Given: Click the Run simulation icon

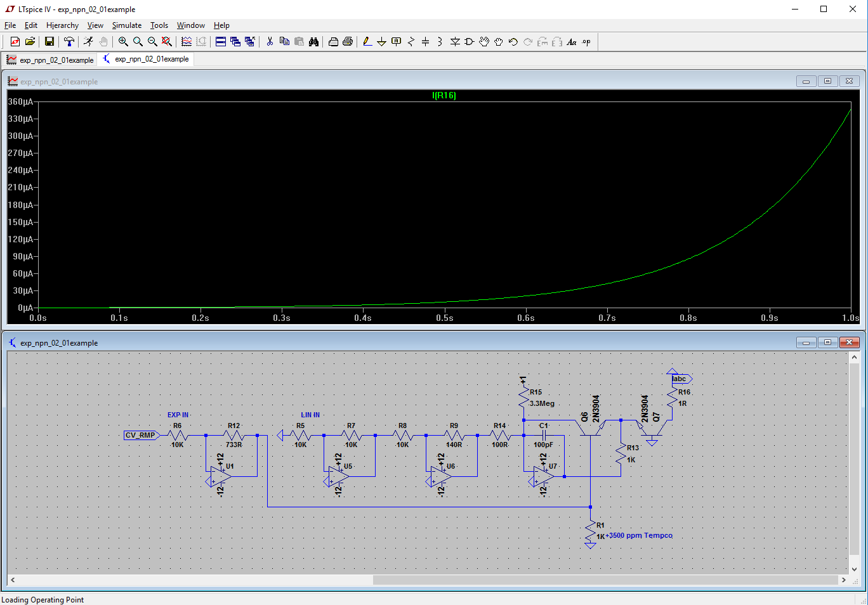Looking at the screenshot, I should [x=88, y=42].
